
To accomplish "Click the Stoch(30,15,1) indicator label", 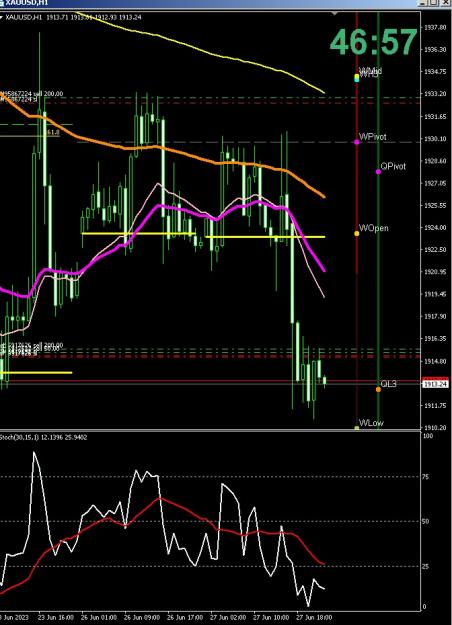I will [x=43, y=437].
